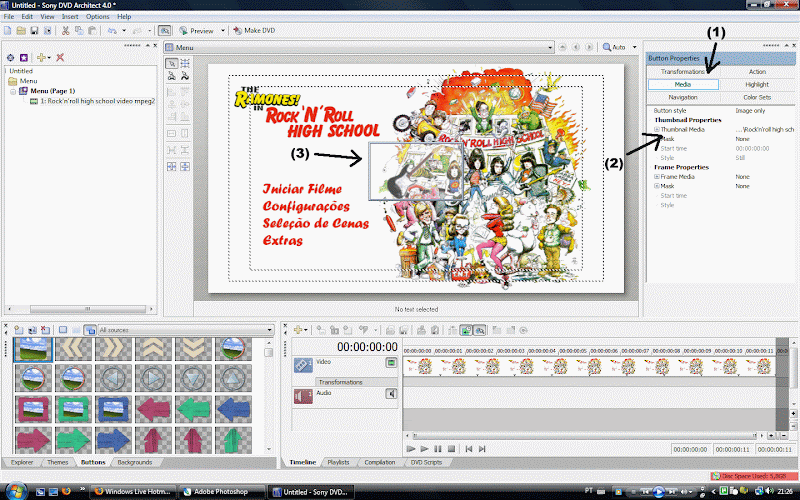Open the Edit menu
800x500 pixels.
(x=27, y=16)
